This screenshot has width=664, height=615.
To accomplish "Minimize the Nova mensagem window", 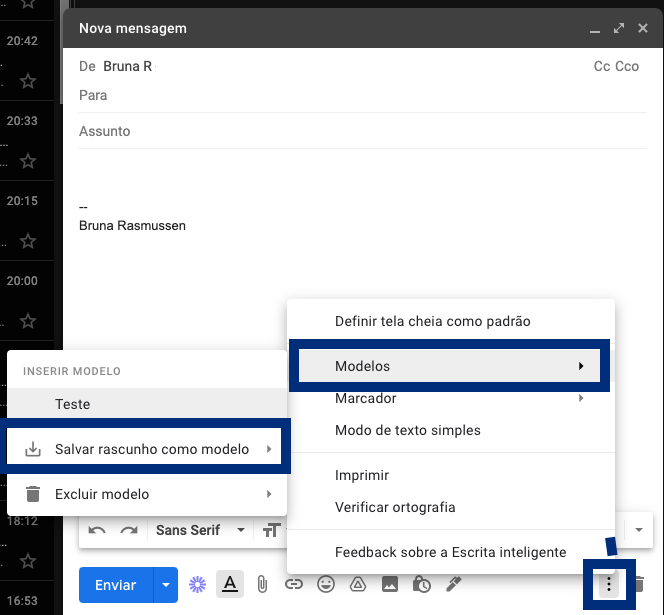I will [595, 29].
